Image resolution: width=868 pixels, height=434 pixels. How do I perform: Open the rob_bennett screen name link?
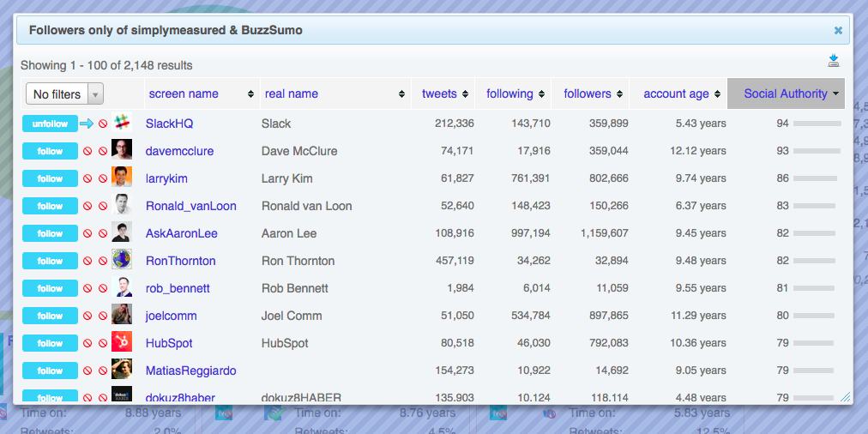tap(178, 288)
